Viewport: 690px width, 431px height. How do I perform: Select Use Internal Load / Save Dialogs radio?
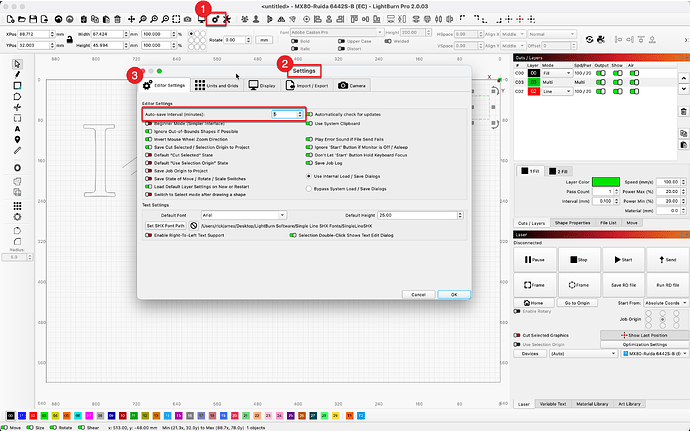tap(309, 176)
